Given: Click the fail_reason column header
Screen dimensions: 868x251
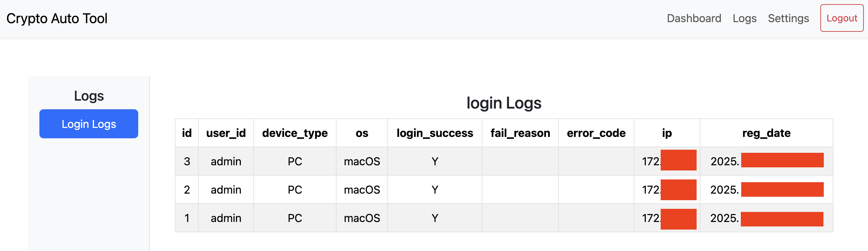Looking at the screenshot, I should (520, 133).
